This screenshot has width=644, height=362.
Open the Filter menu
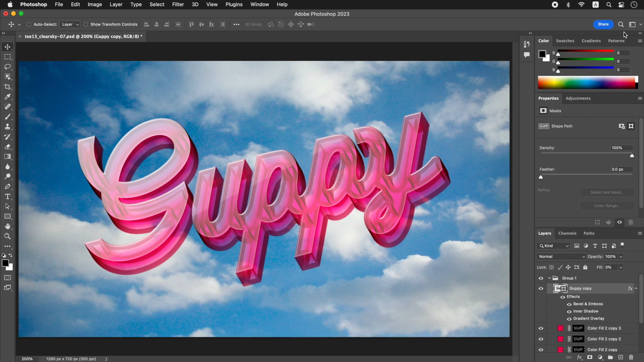pyautogui.click(x=178, y=4)
